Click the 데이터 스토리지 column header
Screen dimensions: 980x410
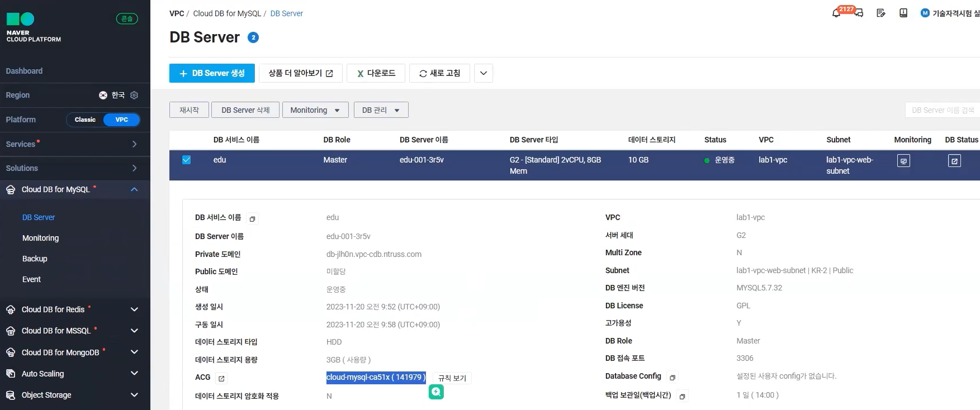point(652,140)
